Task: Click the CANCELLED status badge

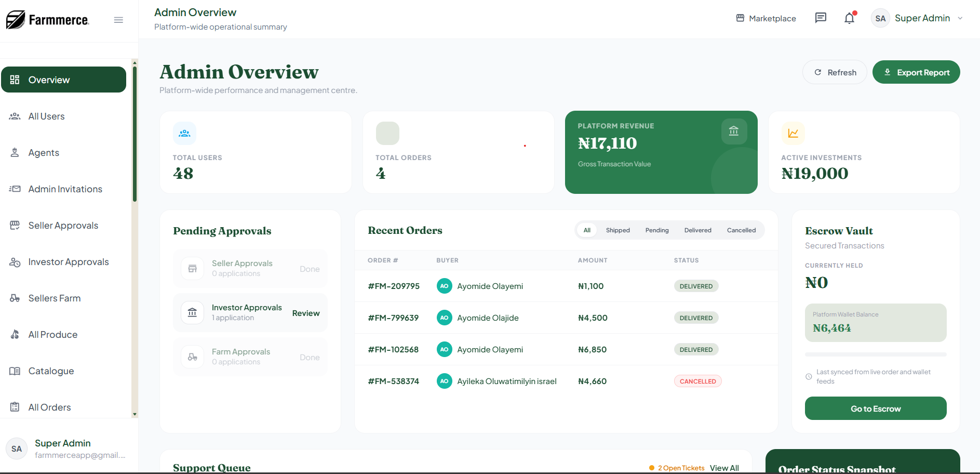Action: coord(697,381)
